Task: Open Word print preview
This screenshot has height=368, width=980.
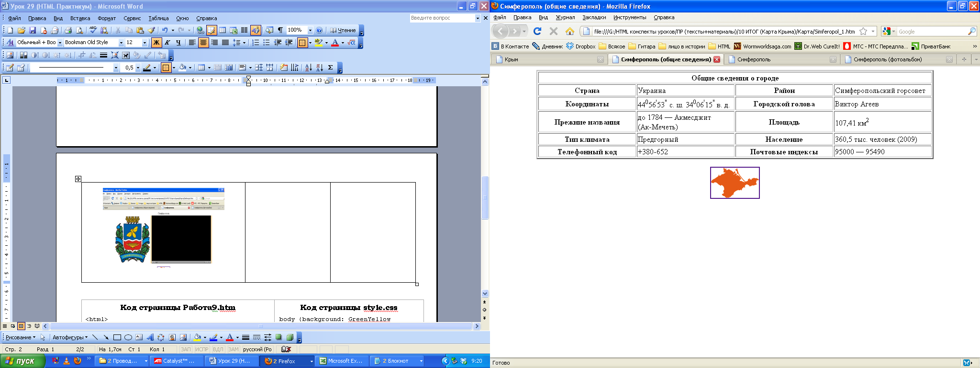Action: click(79, 30)
